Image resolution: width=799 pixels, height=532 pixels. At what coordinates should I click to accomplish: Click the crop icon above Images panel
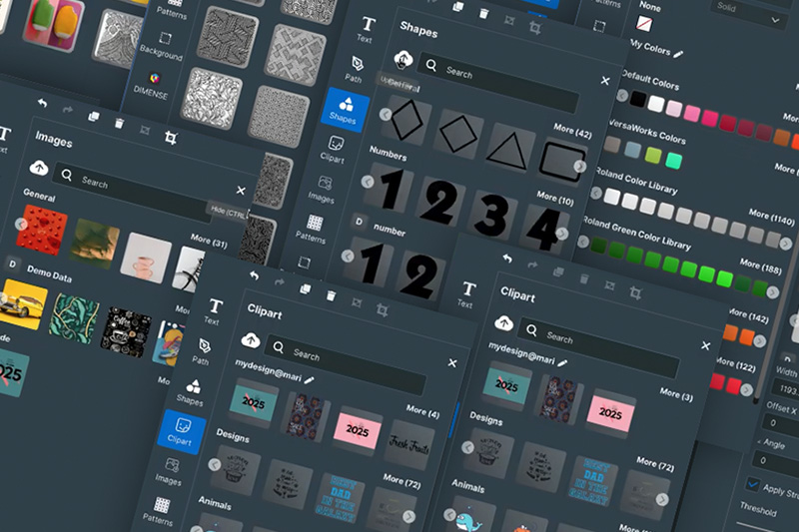coord(171,137)
